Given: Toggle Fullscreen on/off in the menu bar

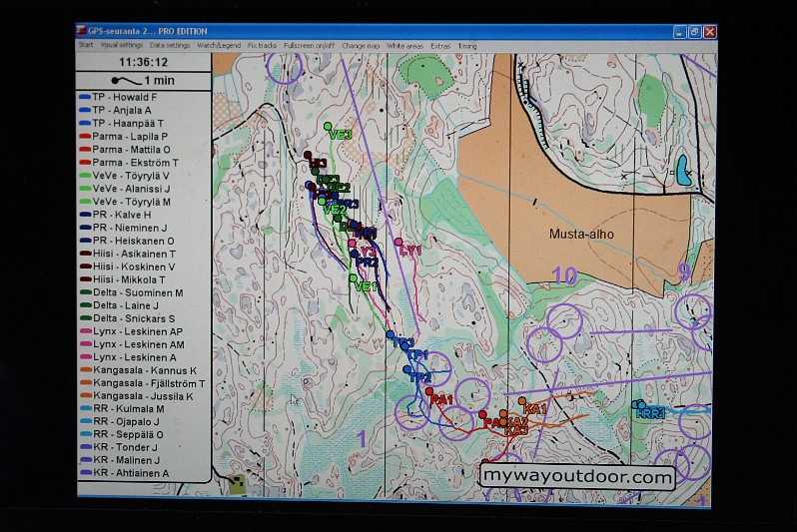Looking at the screenshot, I should click(x=309, y=46).
